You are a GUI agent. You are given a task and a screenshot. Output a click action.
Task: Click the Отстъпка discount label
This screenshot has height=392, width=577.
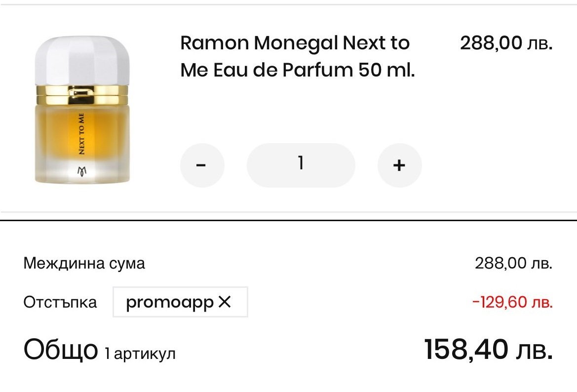click(x=60, y=302)
